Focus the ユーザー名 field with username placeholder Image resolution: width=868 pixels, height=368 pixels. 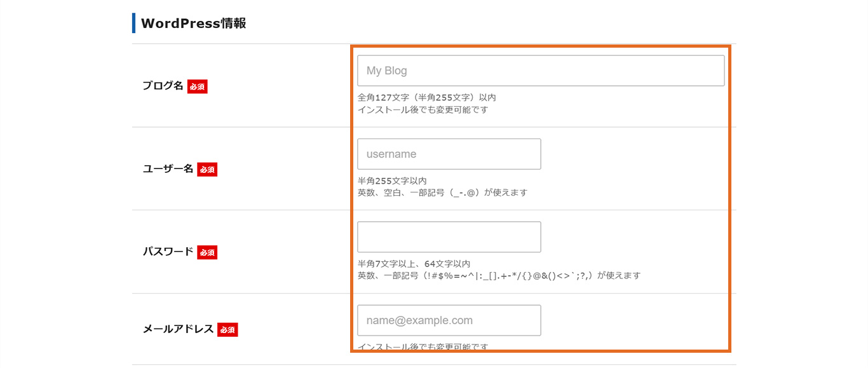click(449, 154)
